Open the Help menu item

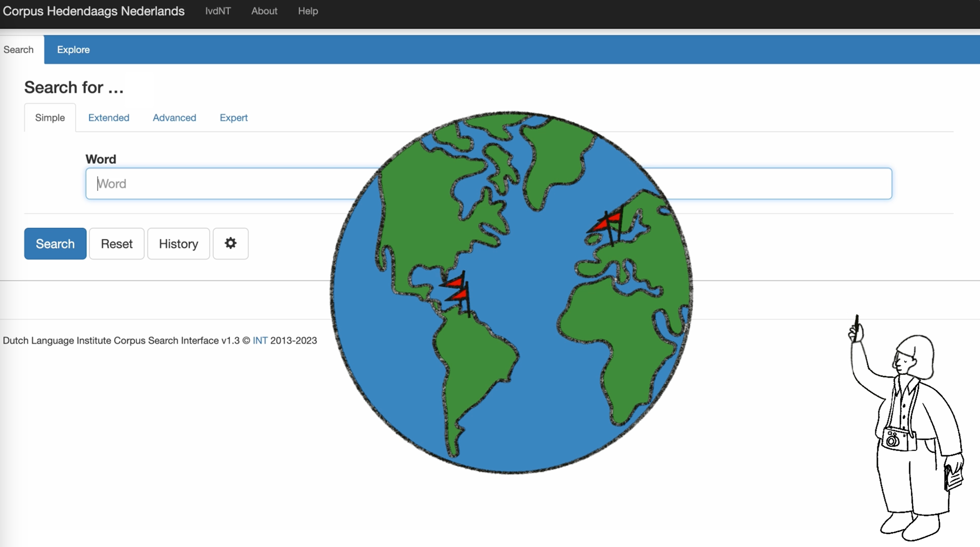click(x=308, y=11)
